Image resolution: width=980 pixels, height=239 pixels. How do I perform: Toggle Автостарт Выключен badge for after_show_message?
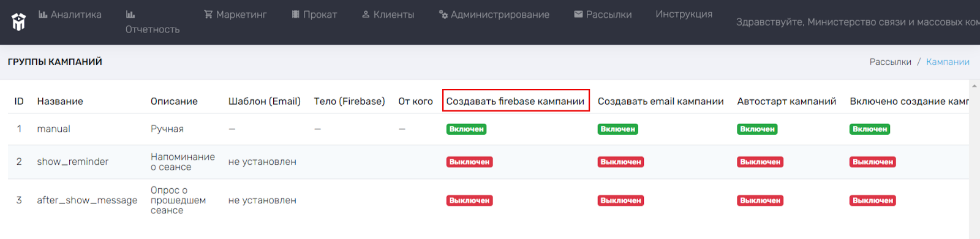760,200
